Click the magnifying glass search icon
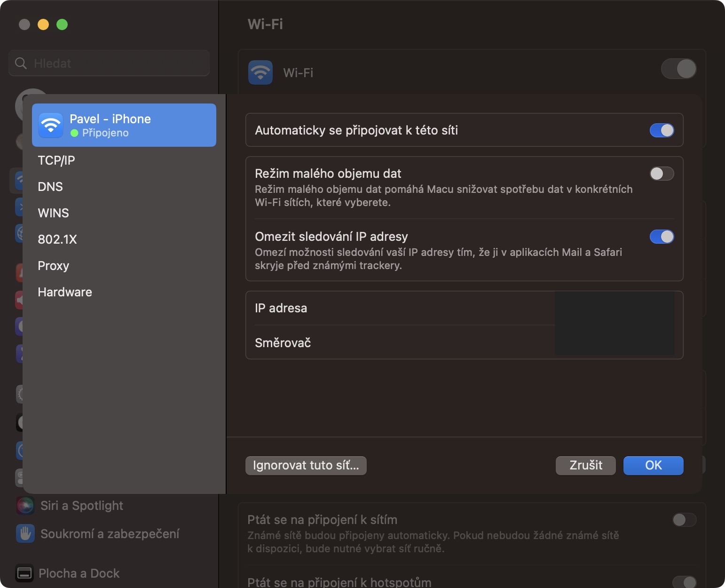The image size is (725, 588). (x=21, y=63)
